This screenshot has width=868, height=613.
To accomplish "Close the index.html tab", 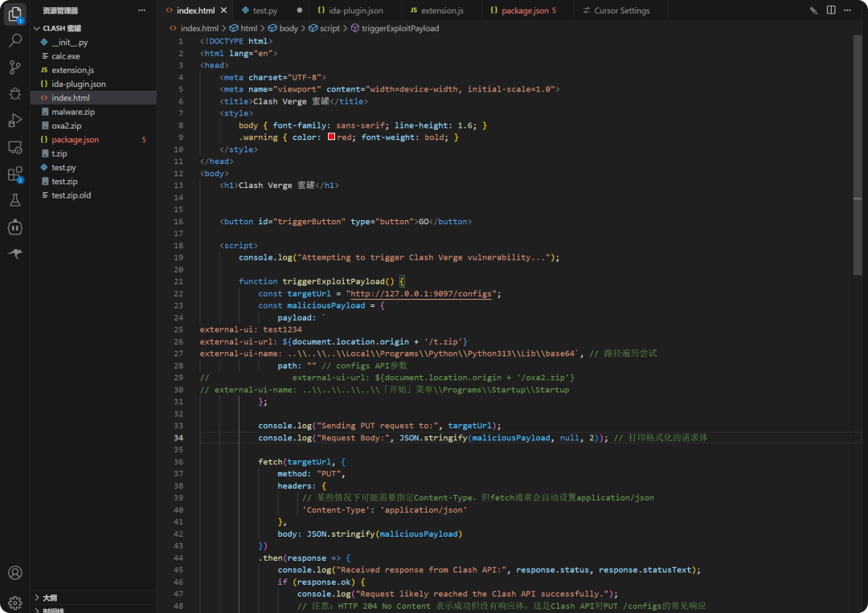I will coord(223,10).
